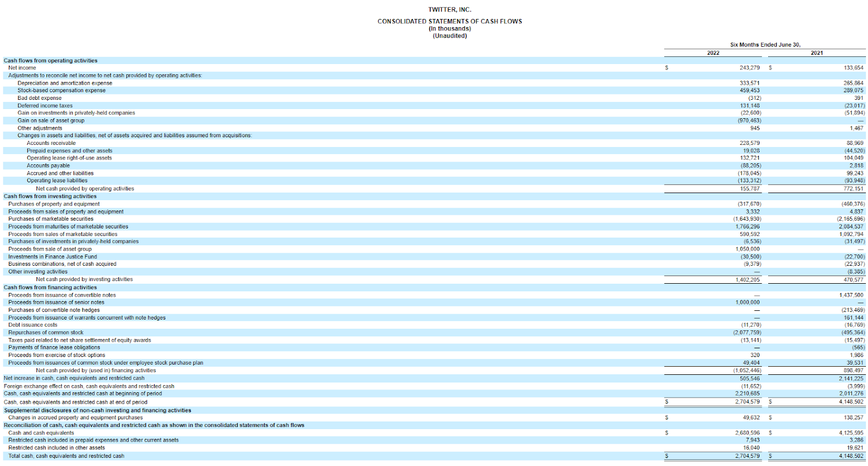The height and width of the screenshot is (466, 868).
Task: Click 'Payments of finance lease obligations' label
Action: tap(54, 347)
